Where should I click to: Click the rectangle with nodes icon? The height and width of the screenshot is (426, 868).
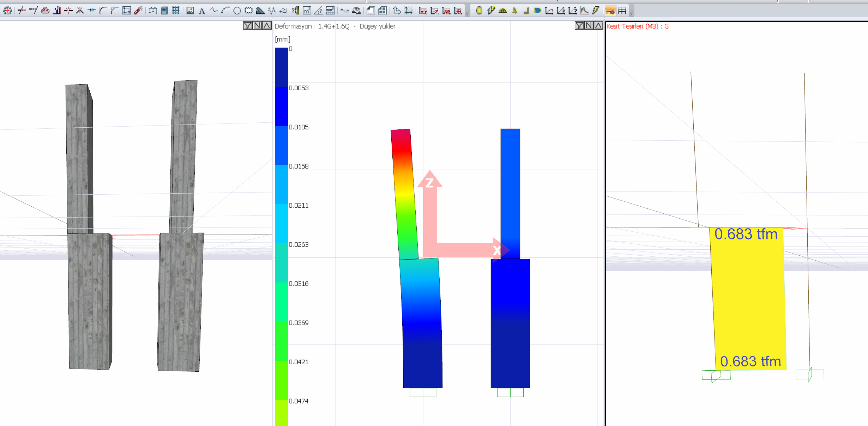127,11
